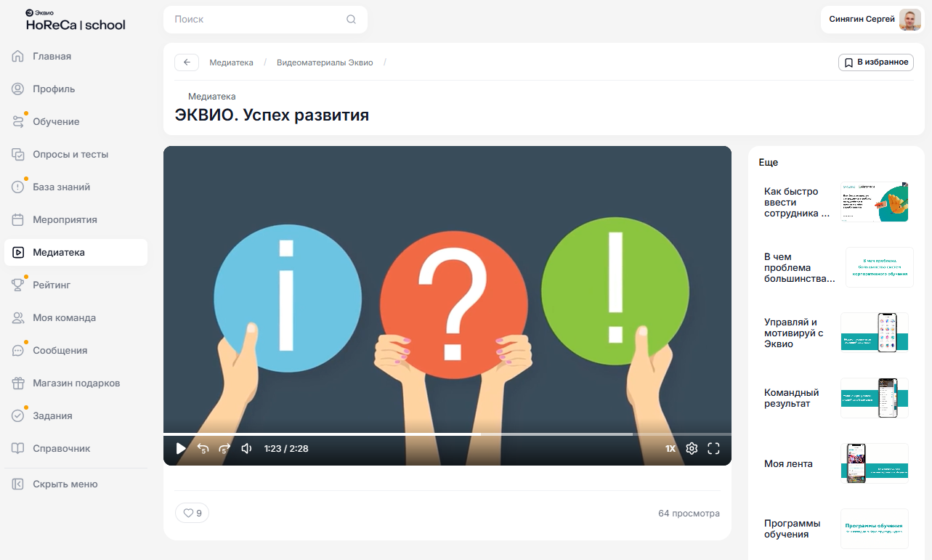The height and width of the screenshot is (560, 932).
Task: Click the Опросы и тесты icon
Action: (x=18, y=155)
